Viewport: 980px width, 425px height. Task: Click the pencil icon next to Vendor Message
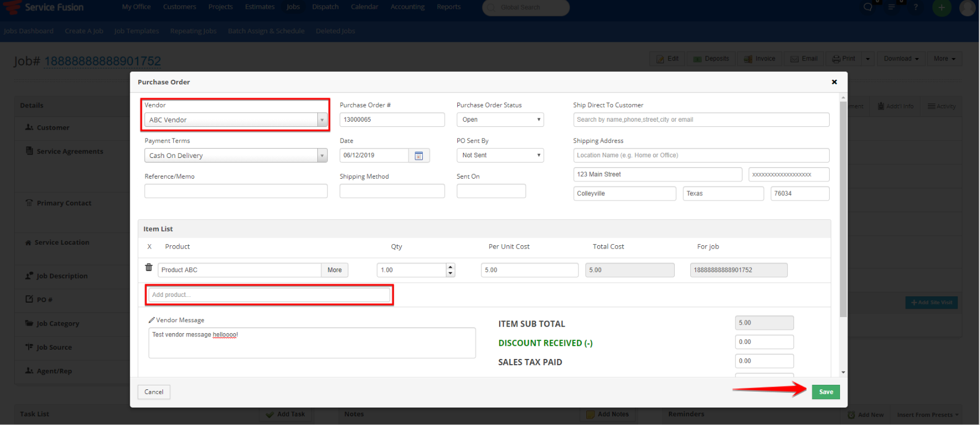tap(151, 320)
